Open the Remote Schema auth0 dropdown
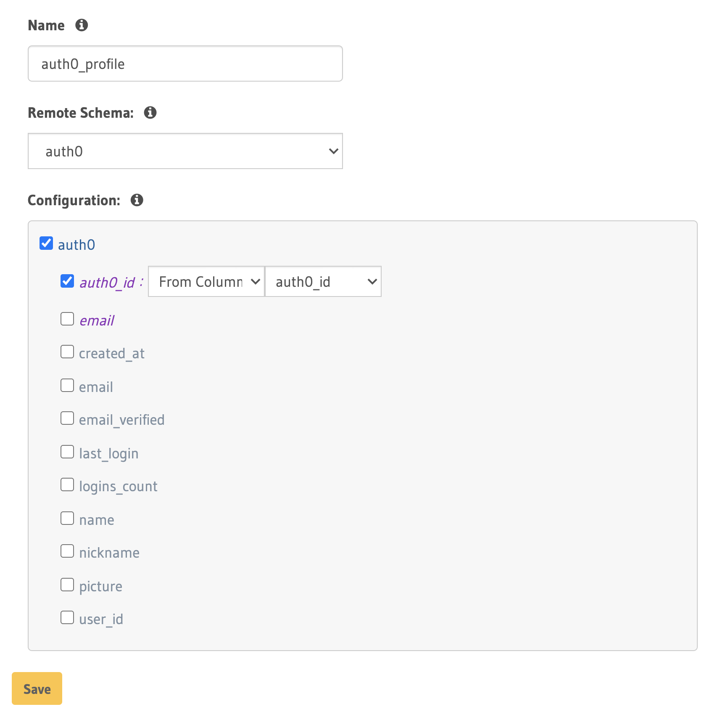The width and height of the screenshot is (728, 720). tap(185, 151)
